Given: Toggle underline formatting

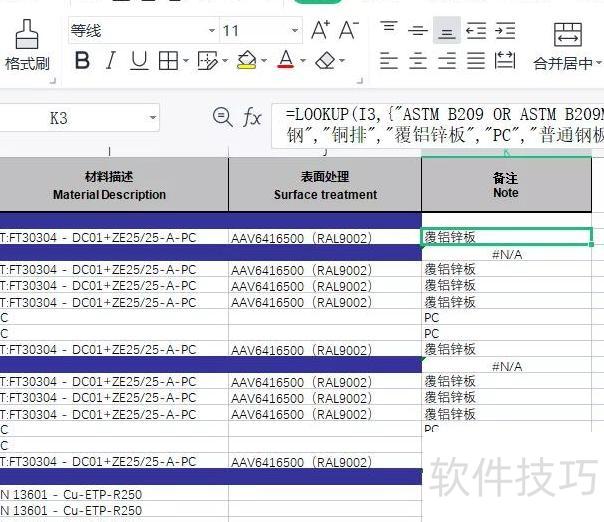Looking at the screenshot, I should click(x=139, y=61).
